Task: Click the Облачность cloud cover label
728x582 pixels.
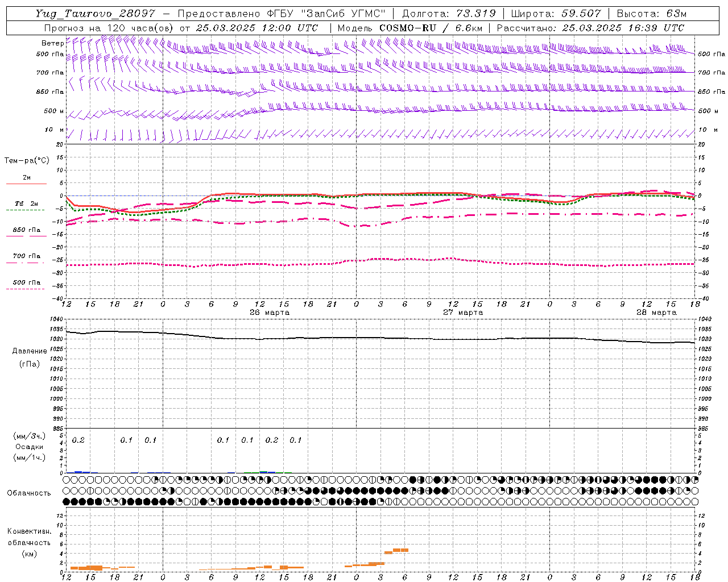Action: [x=29, y=493]
